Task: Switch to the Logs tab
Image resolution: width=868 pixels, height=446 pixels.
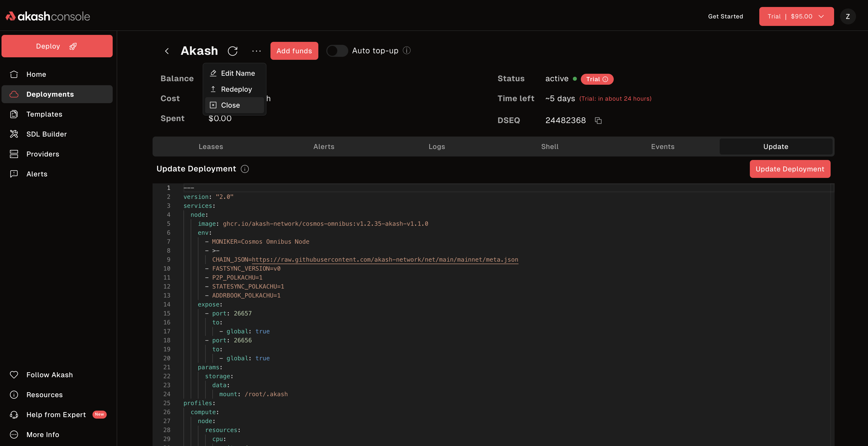Action: tap(437, 147)
